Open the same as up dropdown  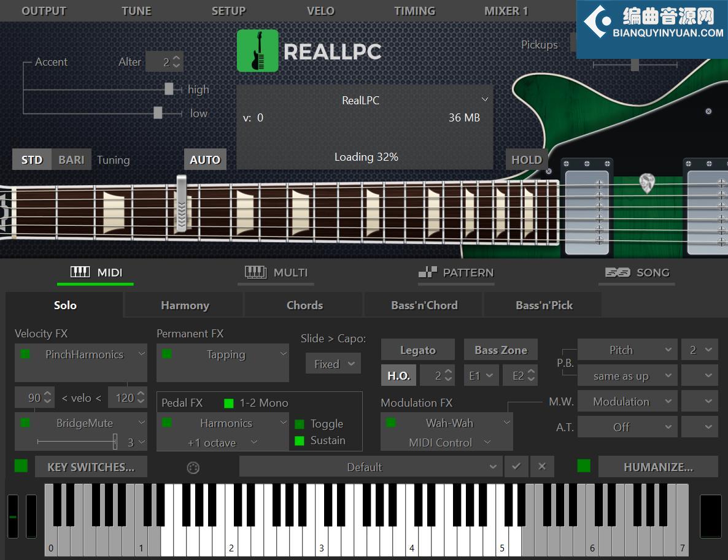point(627,376)
